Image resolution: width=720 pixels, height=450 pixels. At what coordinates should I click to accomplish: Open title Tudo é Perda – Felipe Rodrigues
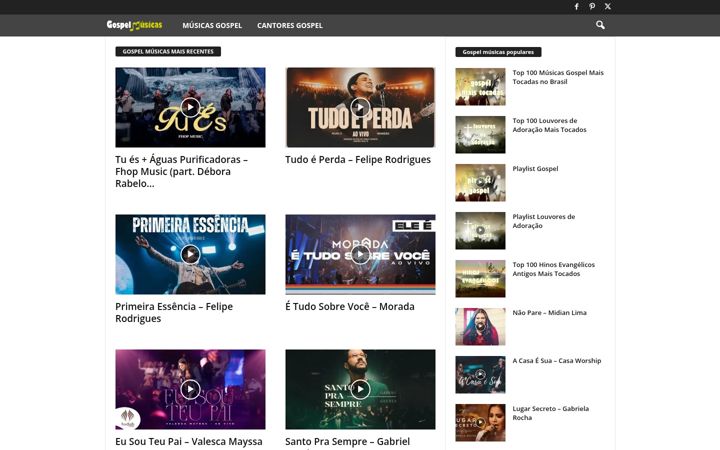[358, 159]
